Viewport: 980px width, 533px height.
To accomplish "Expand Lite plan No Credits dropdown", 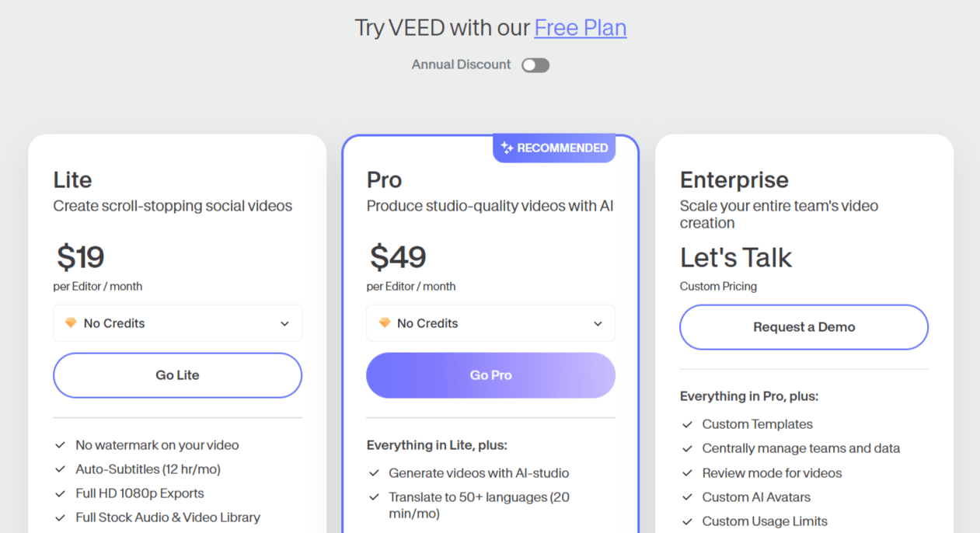I will pyautogui.click(x=177, y=323).
